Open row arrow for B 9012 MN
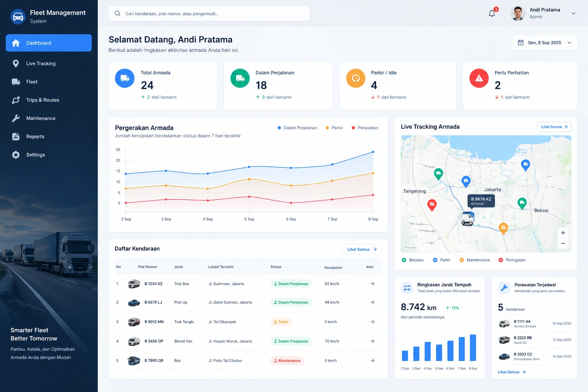Screen dimensions: 588x392 [372, 322]
